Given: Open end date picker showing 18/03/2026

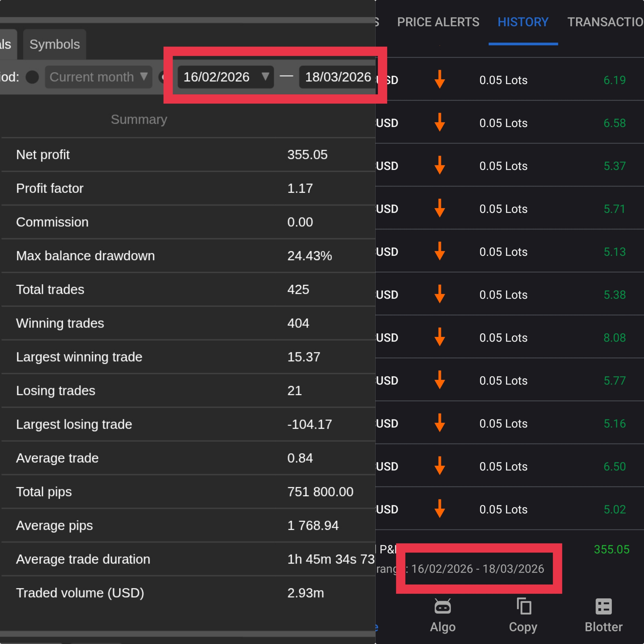Looking at the screenshot, I should [337, 77].
